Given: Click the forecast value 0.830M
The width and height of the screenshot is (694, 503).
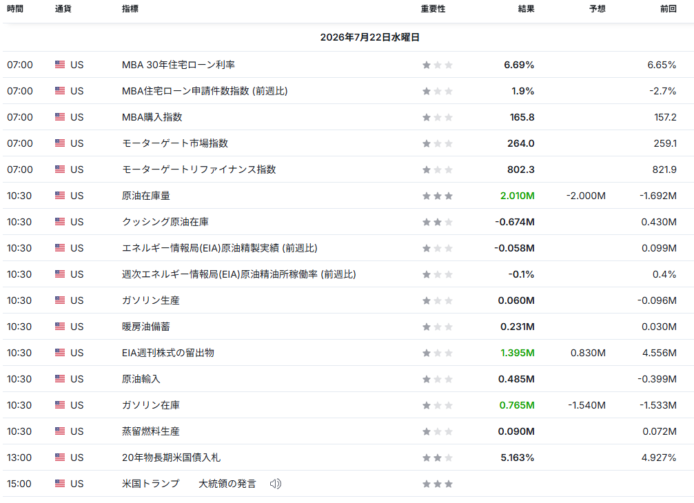Looking at the screenshot, I should click(x=588, y=353).
